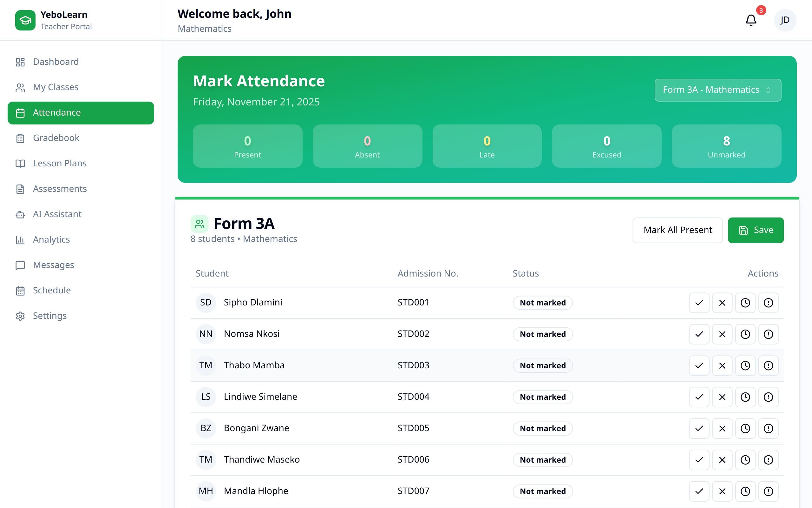
Task: Click the Status column header
Action: tap(526, 273)
